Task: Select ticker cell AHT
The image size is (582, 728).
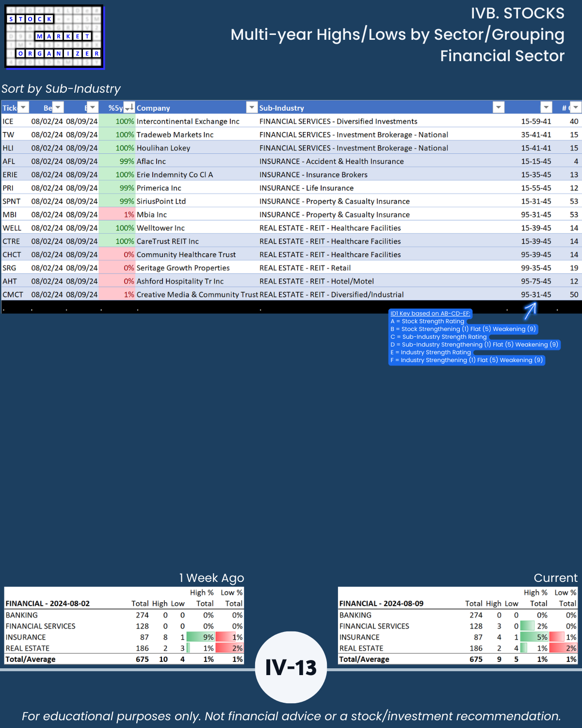Action: (x=10, y=281)
